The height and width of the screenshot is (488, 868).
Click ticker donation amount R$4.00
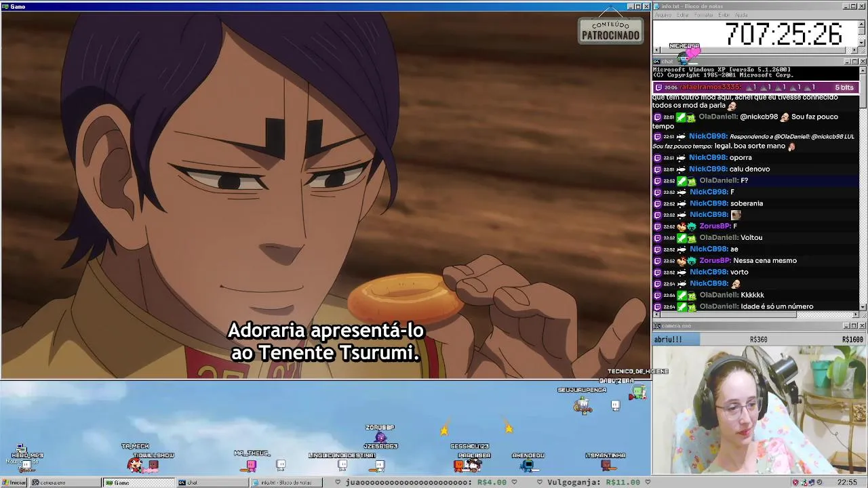pyautogui.click(x=492, y=483)
